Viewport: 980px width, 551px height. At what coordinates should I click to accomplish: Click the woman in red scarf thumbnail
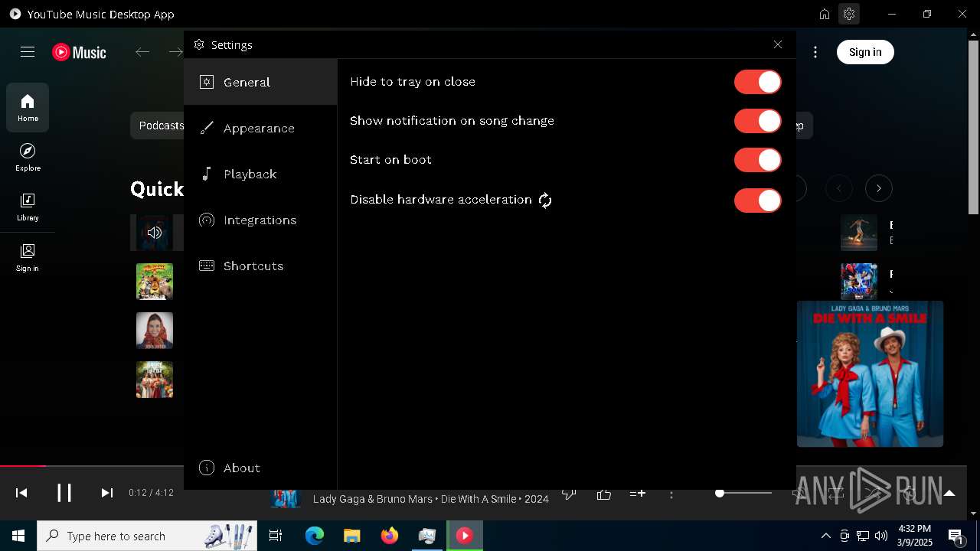coord(155,331)
